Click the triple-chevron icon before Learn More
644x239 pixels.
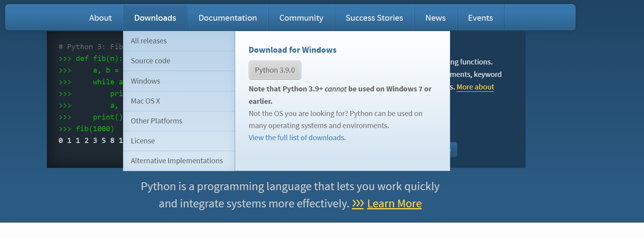358,203
